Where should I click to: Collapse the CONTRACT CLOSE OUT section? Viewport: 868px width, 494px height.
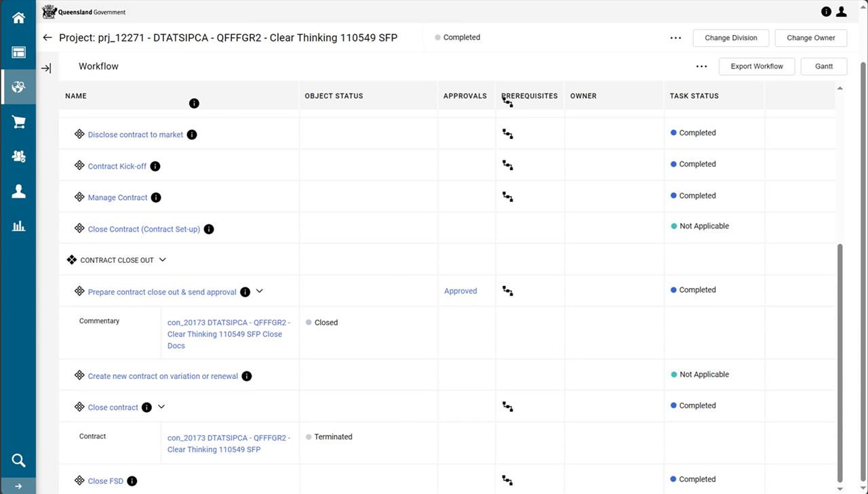[163, 260]
